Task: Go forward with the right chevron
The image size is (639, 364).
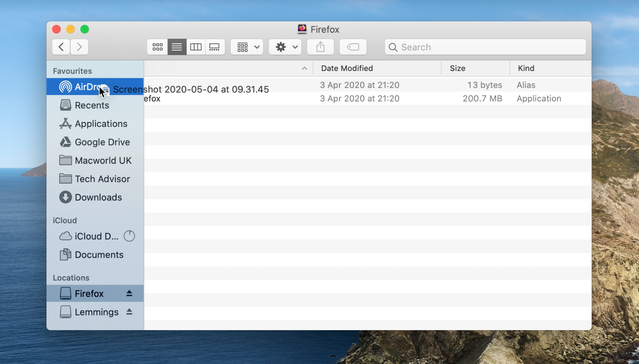Action: point(79,47)
